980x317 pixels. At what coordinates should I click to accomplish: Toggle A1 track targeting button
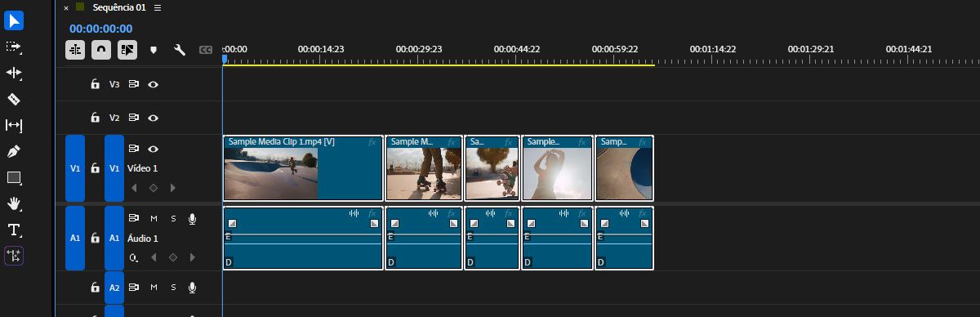114,238
